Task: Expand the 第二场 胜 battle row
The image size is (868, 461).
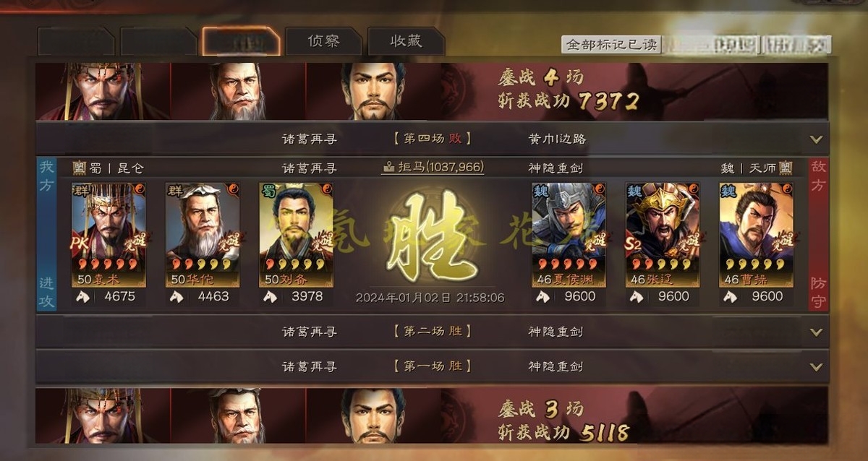Action: point(433,332)
